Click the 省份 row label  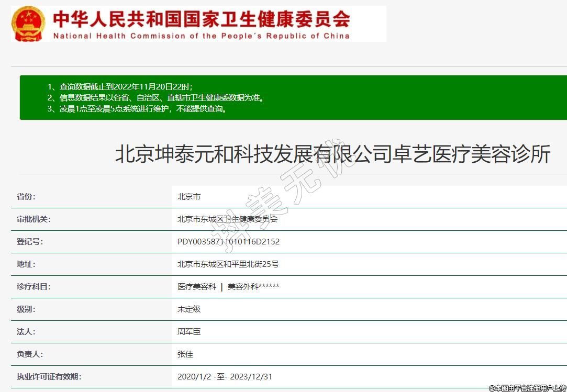(26, 197)
